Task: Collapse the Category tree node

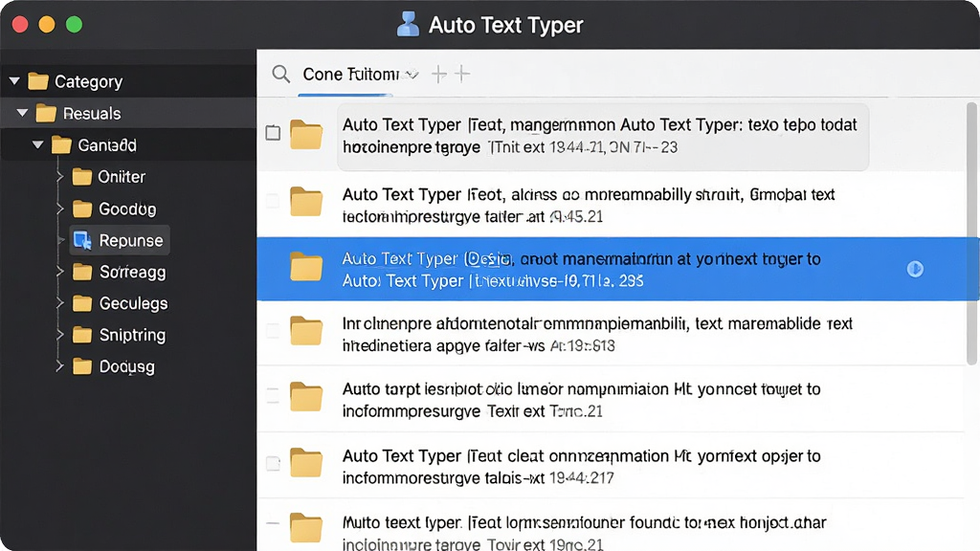Action: pyautogui.click(x=15, y=81)
